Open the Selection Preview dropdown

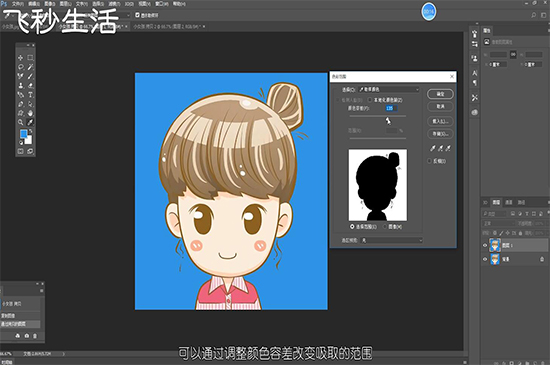pos(391,240)
